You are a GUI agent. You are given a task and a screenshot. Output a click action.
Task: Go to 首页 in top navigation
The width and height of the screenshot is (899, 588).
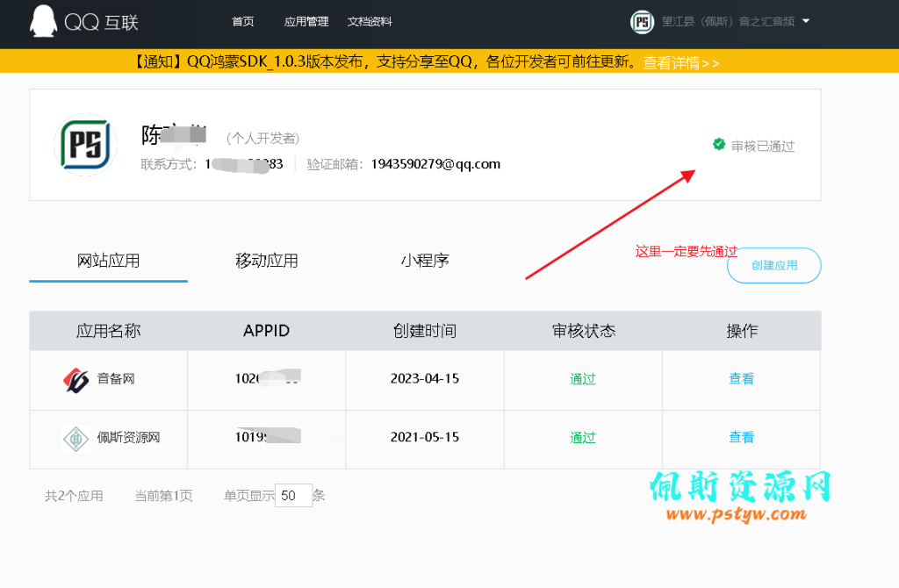(242, 22)
